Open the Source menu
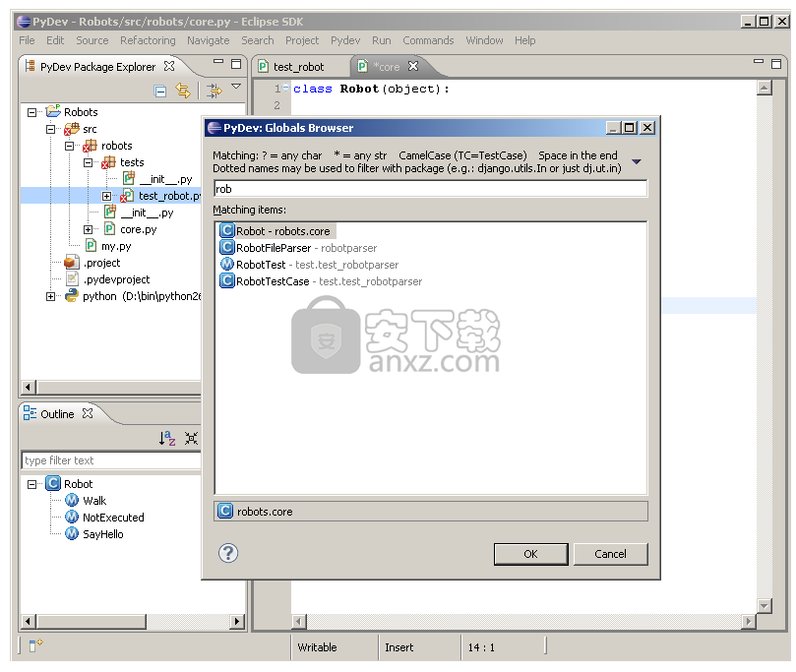 (x=92, y=40)
